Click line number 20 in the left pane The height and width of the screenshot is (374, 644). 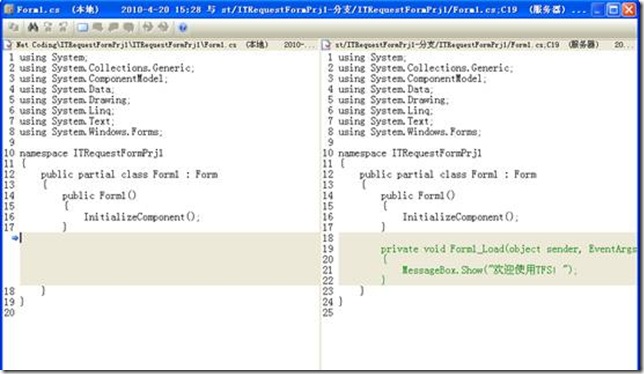click(9, 313)
